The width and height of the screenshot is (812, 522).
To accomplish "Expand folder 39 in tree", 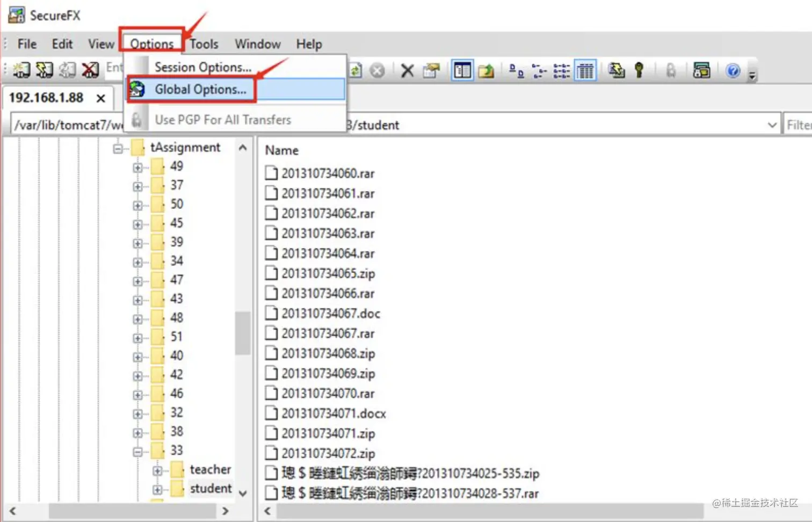I will tap(137, 243).
